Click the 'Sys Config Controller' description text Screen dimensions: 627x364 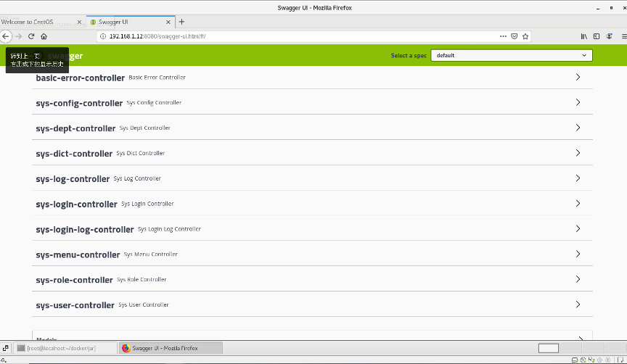[x=154, y=103]
